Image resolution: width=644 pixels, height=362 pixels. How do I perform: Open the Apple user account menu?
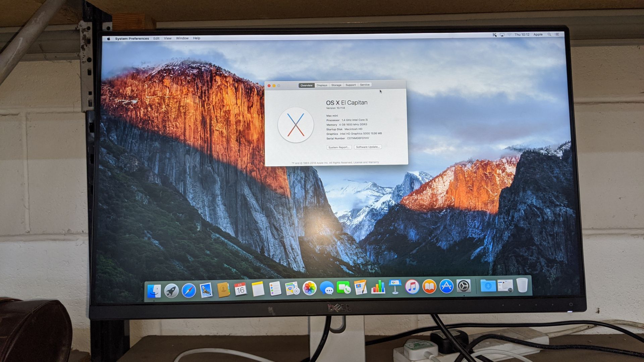pos(538,35)
